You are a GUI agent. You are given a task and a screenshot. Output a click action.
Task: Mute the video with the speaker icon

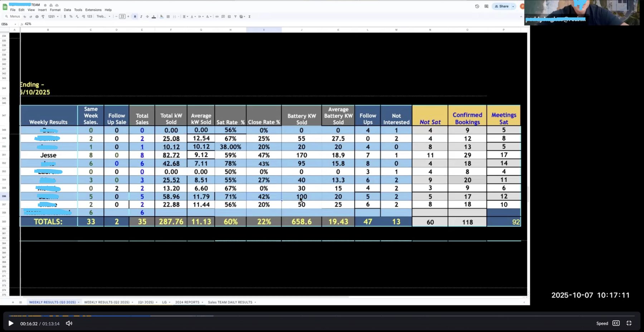[x=69, y=323]
